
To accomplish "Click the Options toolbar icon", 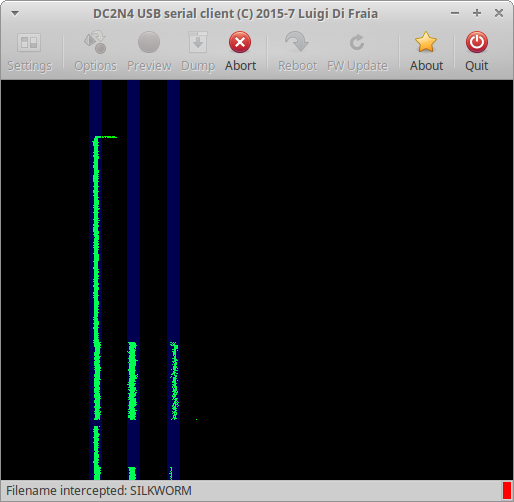I will pyautogui.click(x=95, y=42).
